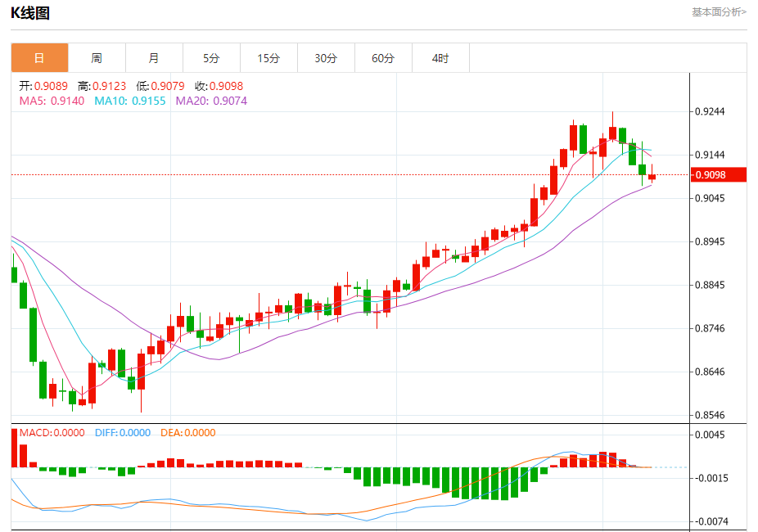Click the tallest red MACD bar at far left
Screen dimensions: 758x532
(x=14, y=448)
